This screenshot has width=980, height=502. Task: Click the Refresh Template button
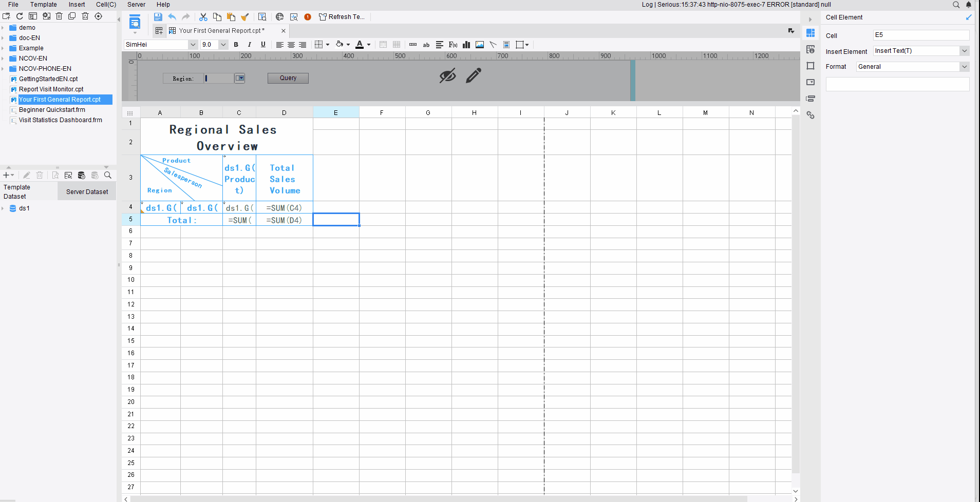click(x=342, y=17)
